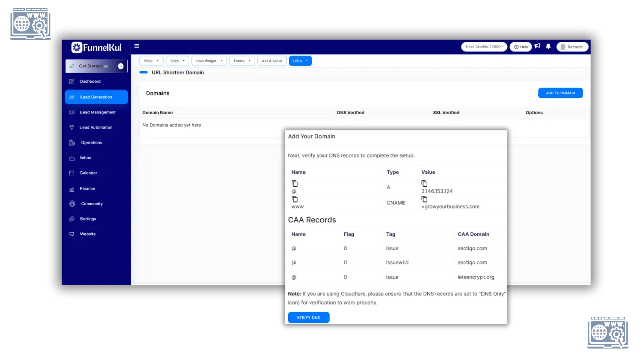Image resolution: width=644 pixels, height=362 pixels.
Task: Copy the www record name
Action: pyautogui.click(x=295, y=199)
